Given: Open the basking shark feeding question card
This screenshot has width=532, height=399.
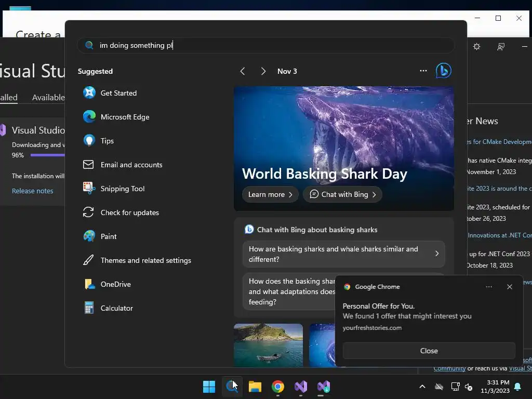Looking at the screenshot, I should (289, 291).
